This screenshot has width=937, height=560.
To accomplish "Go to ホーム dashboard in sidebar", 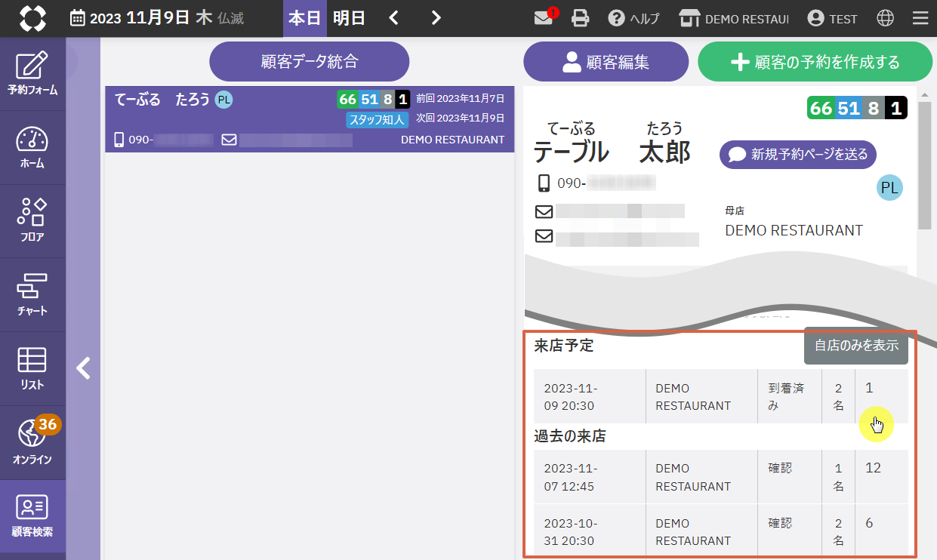I will [x=32, y=148].
